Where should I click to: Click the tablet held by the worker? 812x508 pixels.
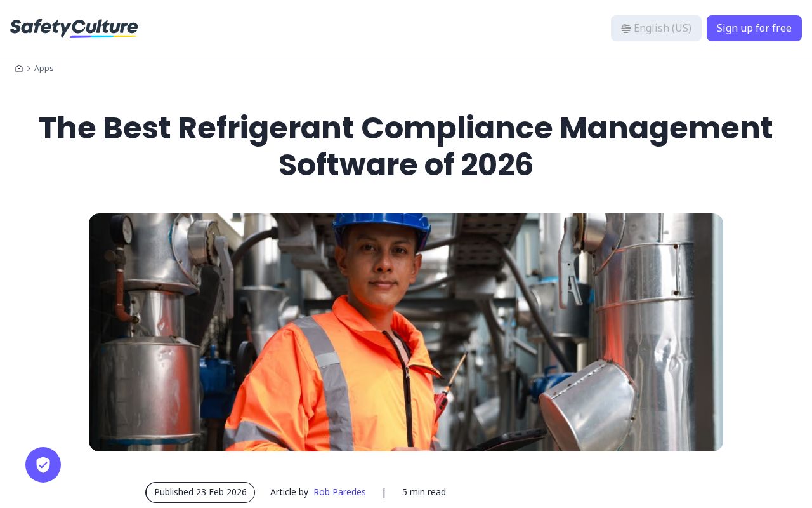507,440
